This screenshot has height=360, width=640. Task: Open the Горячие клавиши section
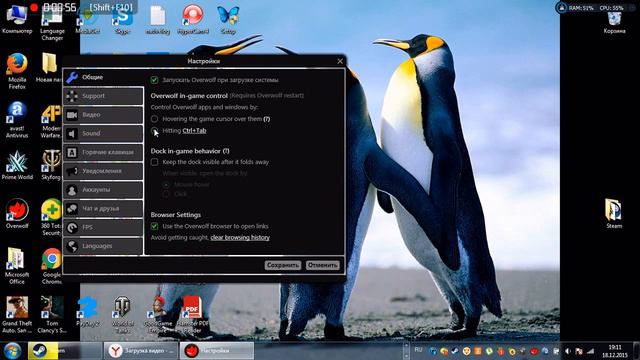tap(103, 152)
